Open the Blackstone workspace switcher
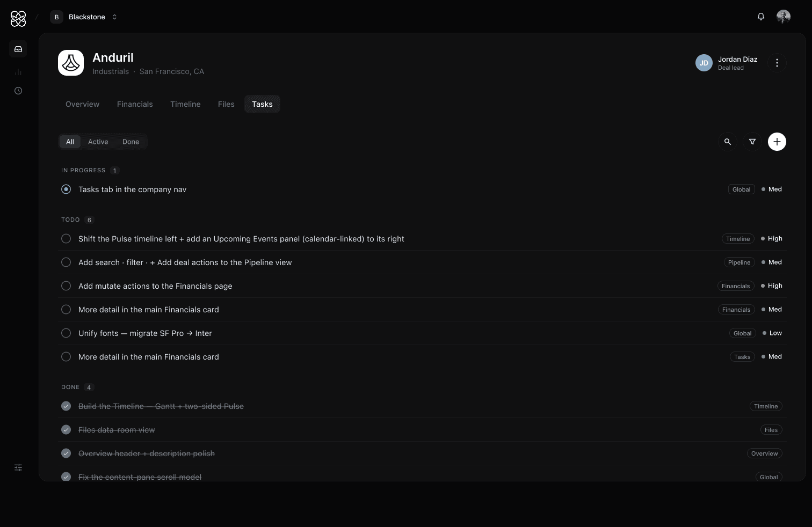This screenshot has width=812, height=527. click(x=84, y=17)
